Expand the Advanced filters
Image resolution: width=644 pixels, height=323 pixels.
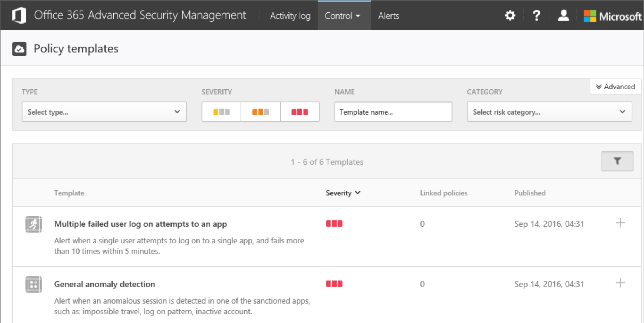tap(615, 86)
